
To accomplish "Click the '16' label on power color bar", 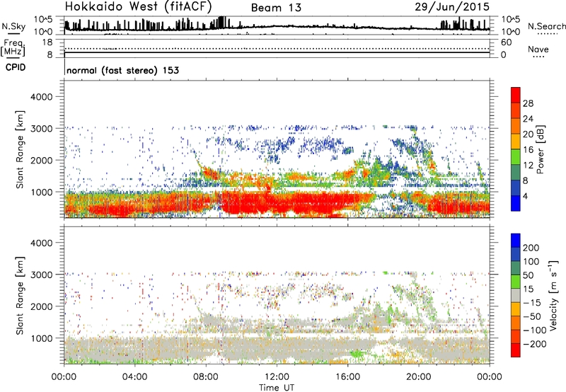I will pyautogui.click(x=528, y=150).
